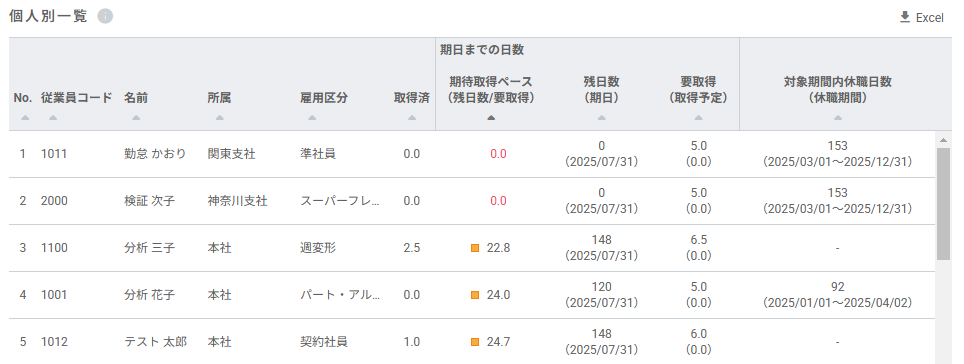Toggle the active 期待取得ペース sort arrow

point(491,117)
